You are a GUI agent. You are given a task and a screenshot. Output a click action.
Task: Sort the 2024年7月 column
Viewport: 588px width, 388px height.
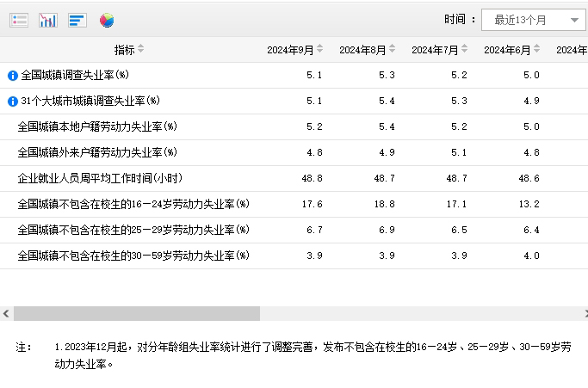pyautogui.click(x=465, y=50)
